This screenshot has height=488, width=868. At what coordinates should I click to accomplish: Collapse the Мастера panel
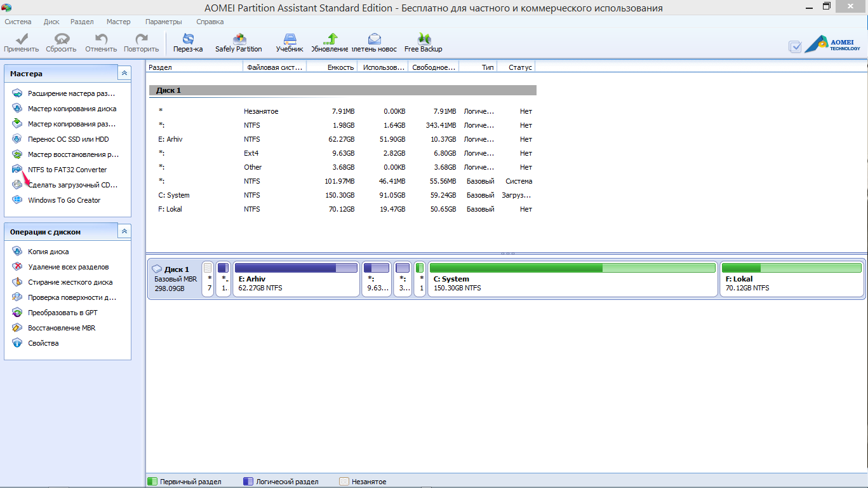125,73
